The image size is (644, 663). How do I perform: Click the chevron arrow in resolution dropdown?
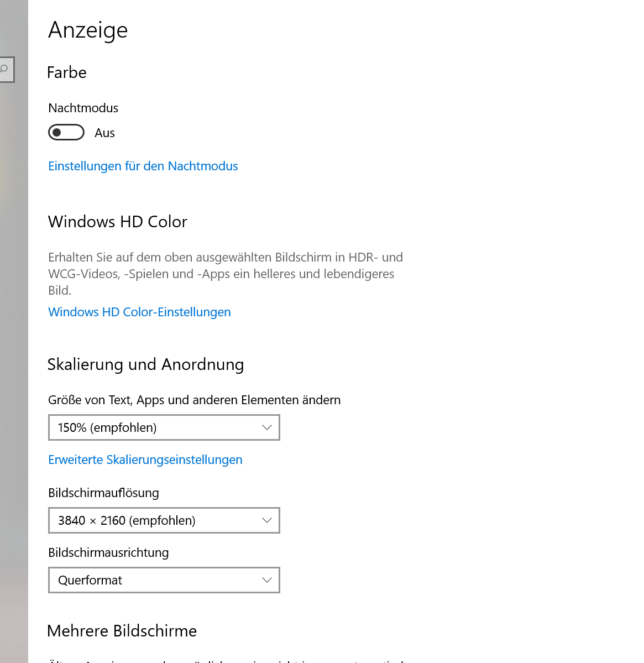(267, 520)
